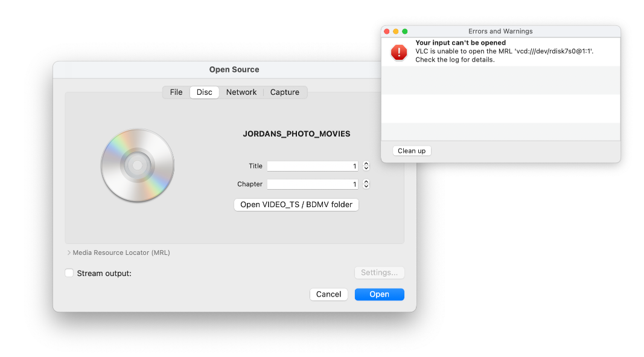The image size is (644, 357).
Task: Enable the Stream output checkbox
Action: point(69,273)
